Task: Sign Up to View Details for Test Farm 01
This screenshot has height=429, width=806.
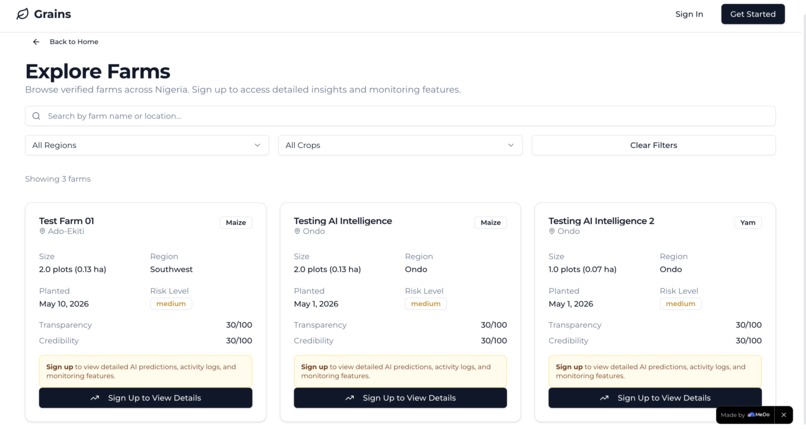Action: point(145,398)
